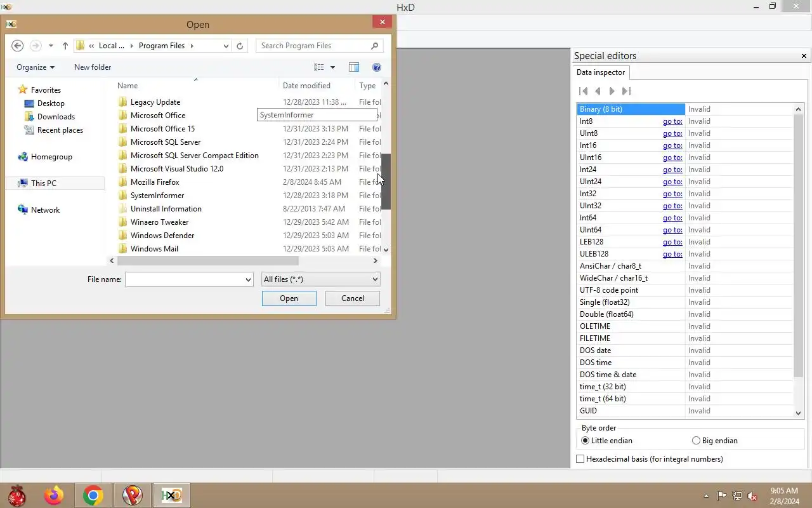Select the Winaero Tweaker folder

(x=159, y=222)
